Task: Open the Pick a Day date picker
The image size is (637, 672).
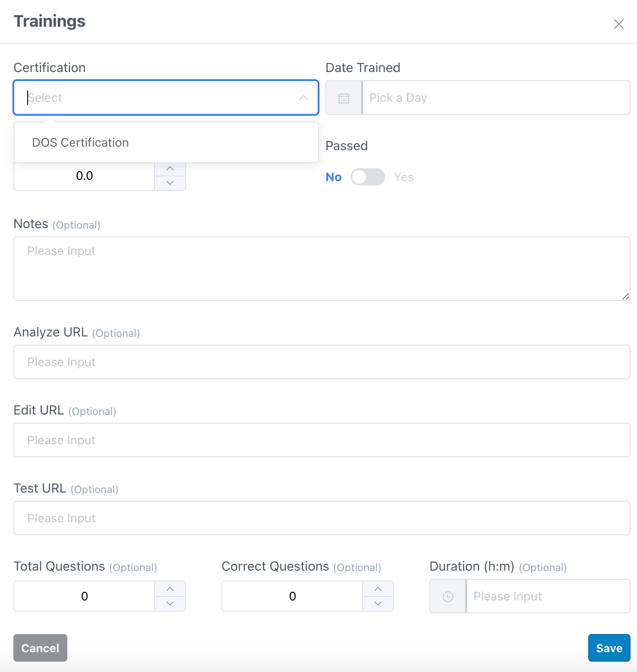Action: click(496, 97)
